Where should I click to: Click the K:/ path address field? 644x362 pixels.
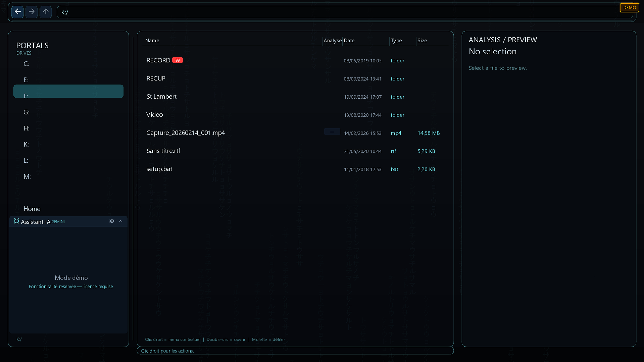pyautogui.click(x=336, y=12)
